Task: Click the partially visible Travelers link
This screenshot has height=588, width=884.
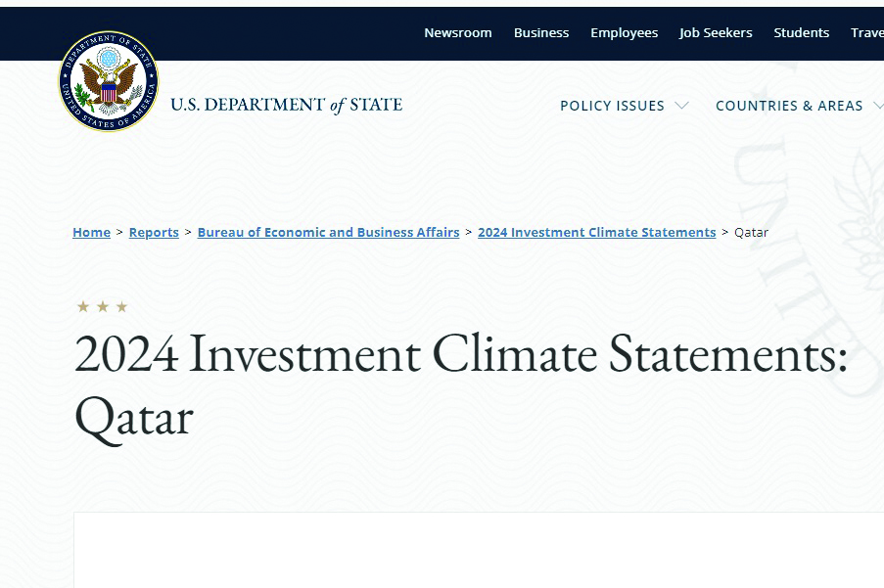Action: [x=867, y=33]
